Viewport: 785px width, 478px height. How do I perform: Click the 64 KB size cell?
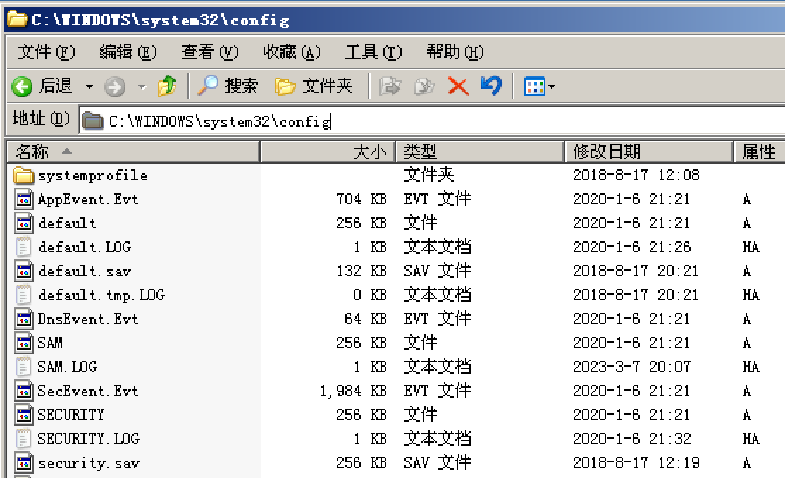click(365, 319)
